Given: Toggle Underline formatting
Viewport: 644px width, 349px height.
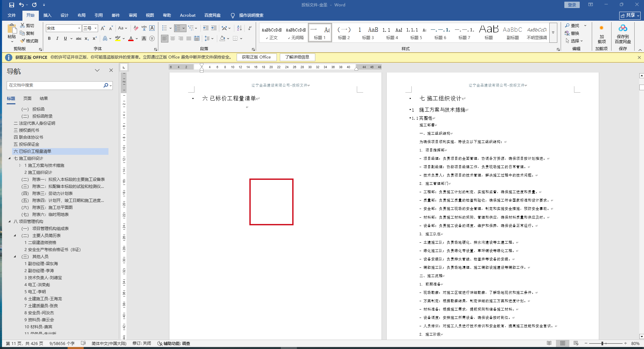Looking at the screenshot, I should point(65,38).
